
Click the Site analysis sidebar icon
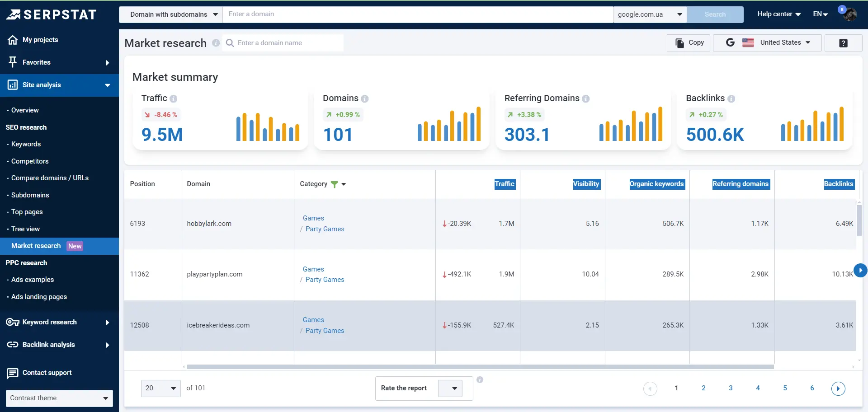[13, 85]
